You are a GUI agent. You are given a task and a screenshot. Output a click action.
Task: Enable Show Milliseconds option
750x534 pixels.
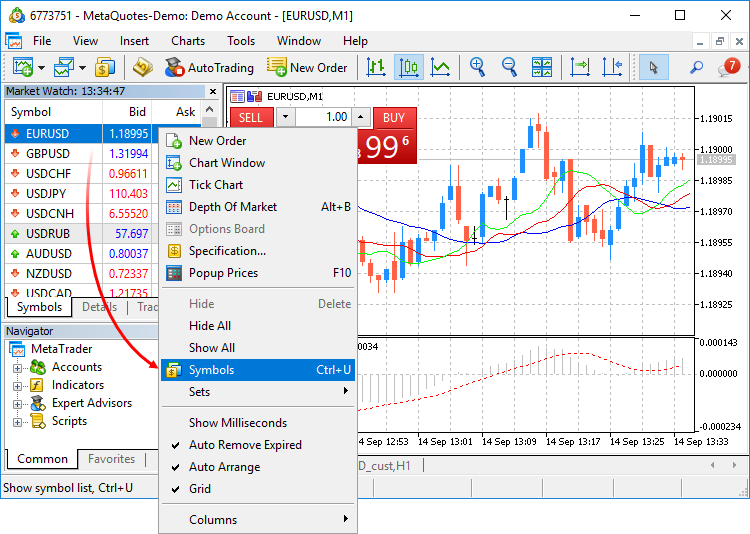point(258,423)
